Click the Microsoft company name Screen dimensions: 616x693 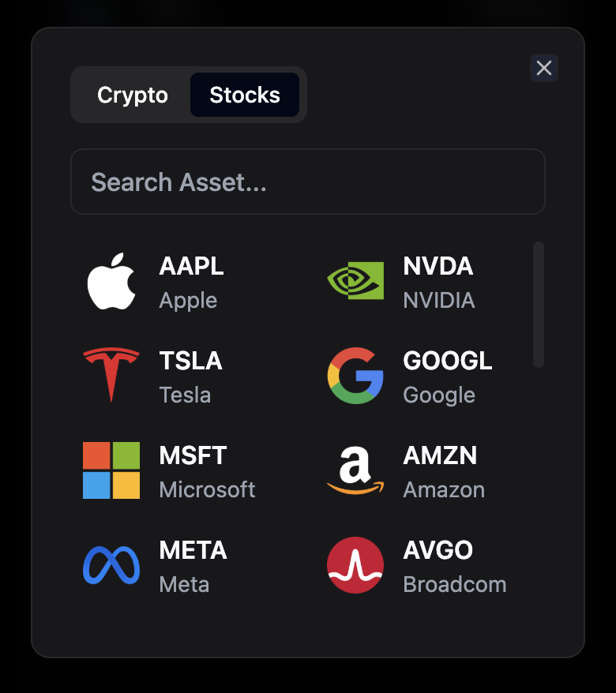coord(207,489)
